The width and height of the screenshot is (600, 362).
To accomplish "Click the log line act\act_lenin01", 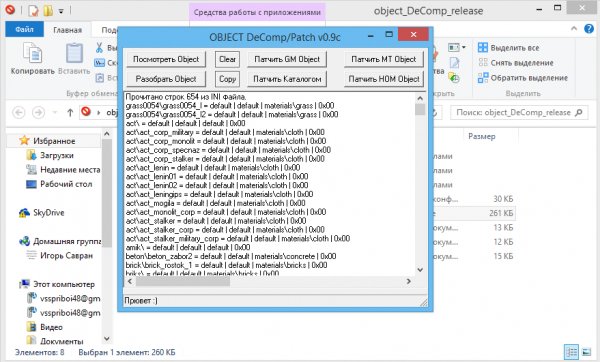I will pos(217,176).
